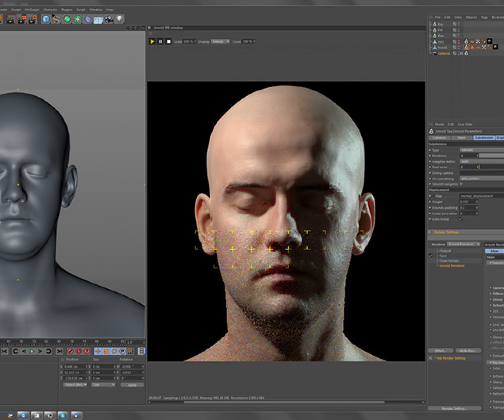Click the blue cube primitive icon

click(46, 19)
